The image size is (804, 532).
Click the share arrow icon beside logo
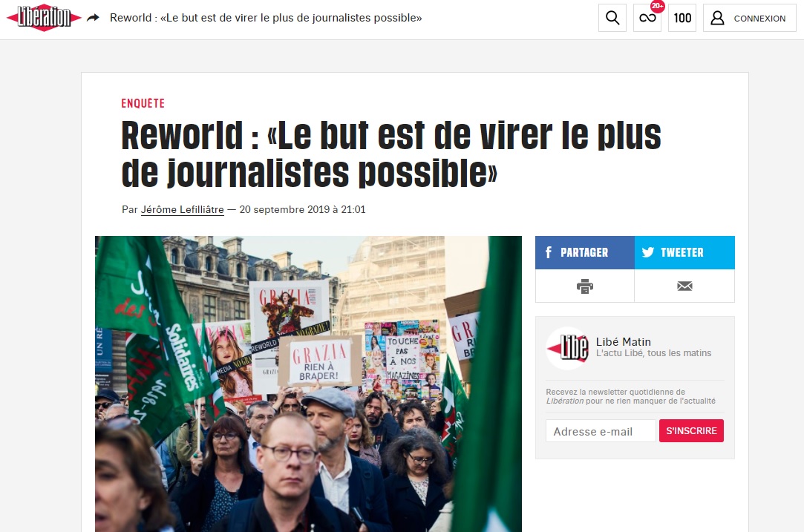(93, 18)
